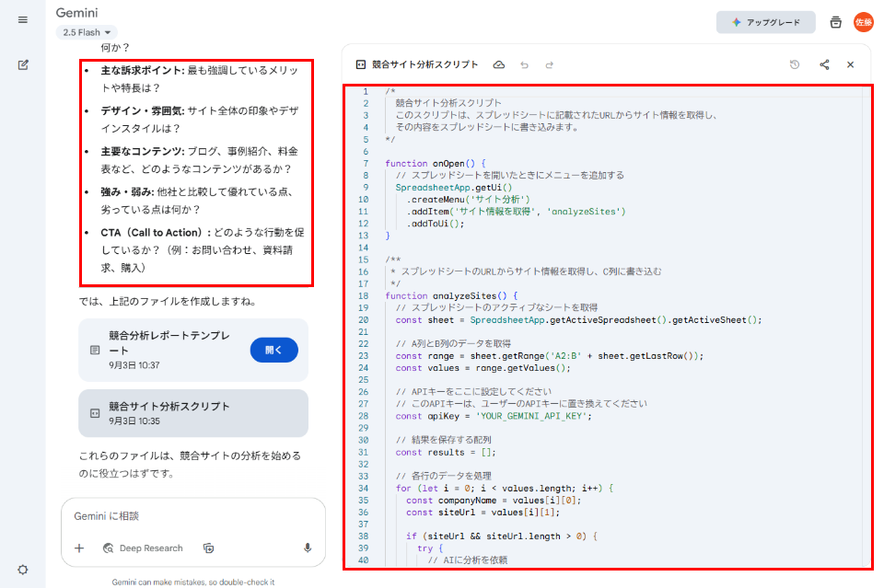
Task: Expand the 2.5 Flash model dropdown
Action: (x=87, y=33)
